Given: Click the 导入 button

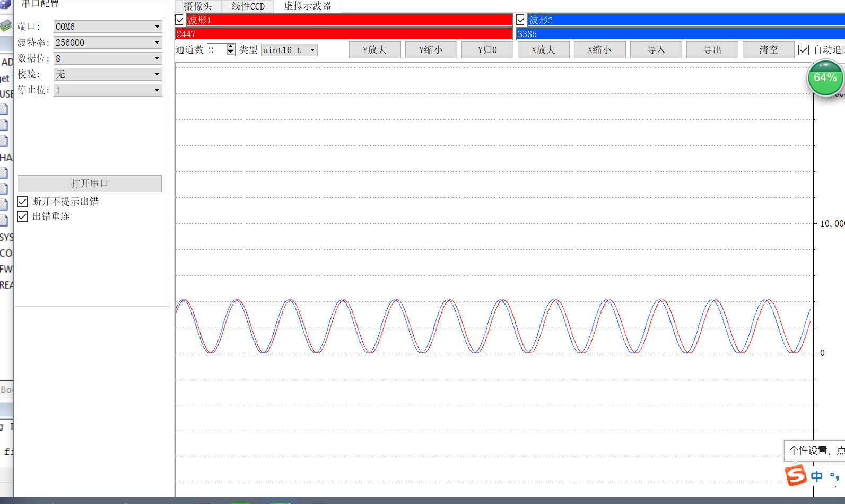Looking at the screenshot, I should pyautogui.click(x=656, y=50).
